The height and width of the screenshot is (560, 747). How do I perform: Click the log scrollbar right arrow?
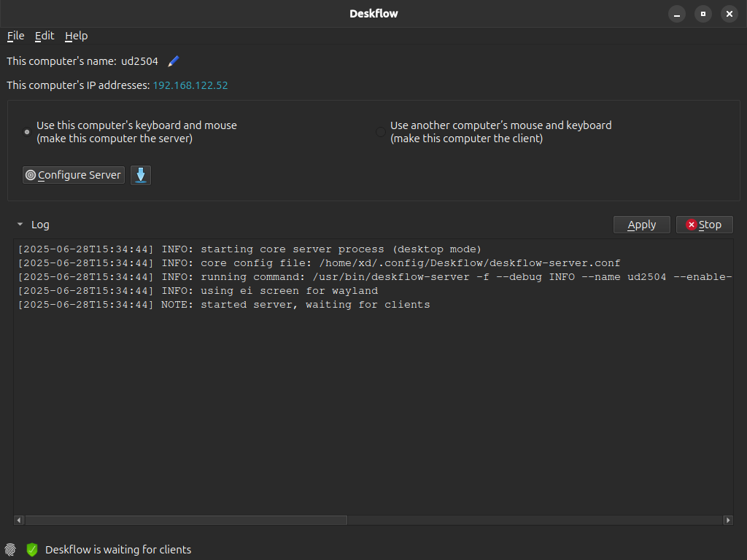[x=728, y=520]
